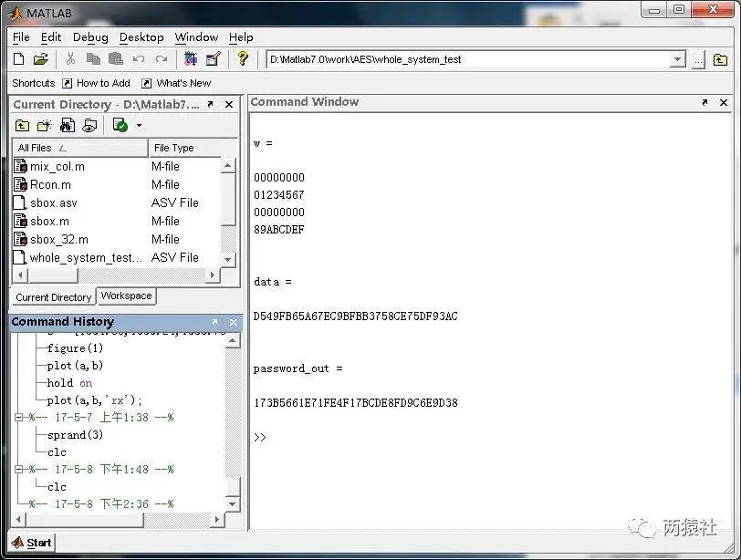Close the Command Window panel
This screenshot has height=560, width=741.
(x=724, y=102)
